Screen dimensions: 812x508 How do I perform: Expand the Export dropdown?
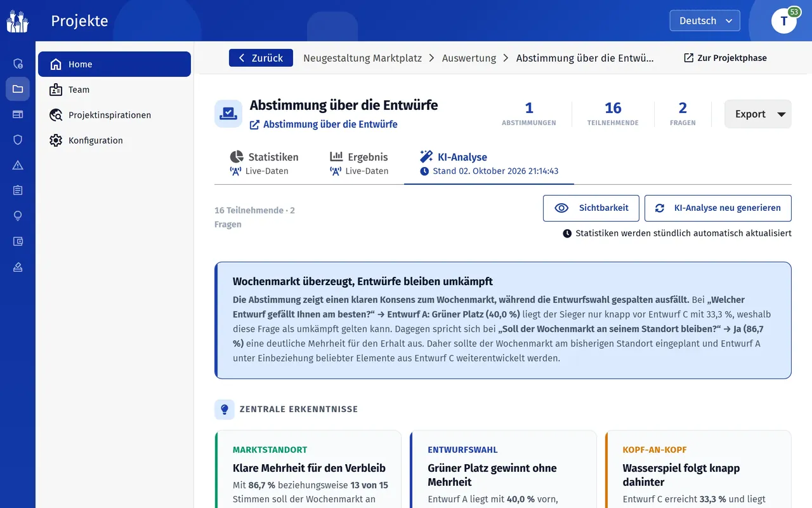pos(758,114)
